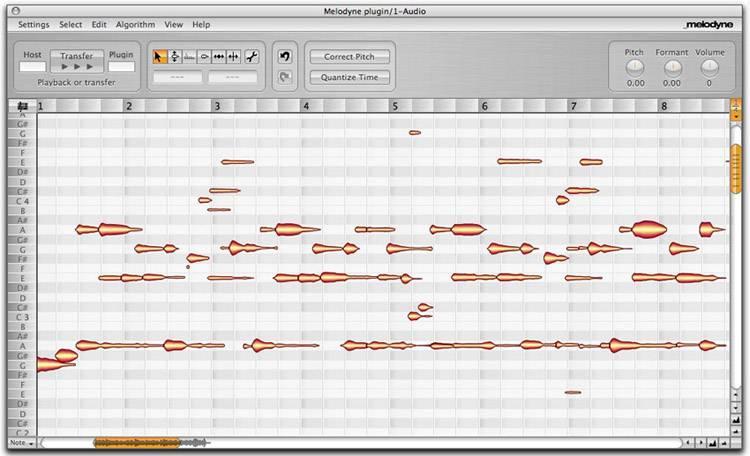This screenshot has width=750, height=456.
Task: Click the Plugin indicator field
Action: (121, 67)
